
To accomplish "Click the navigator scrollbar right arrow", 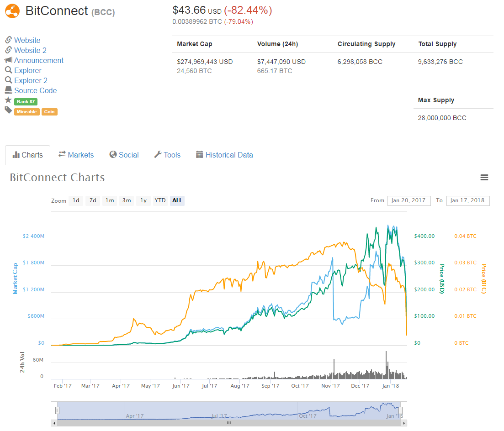I will (x=404, y=423).
